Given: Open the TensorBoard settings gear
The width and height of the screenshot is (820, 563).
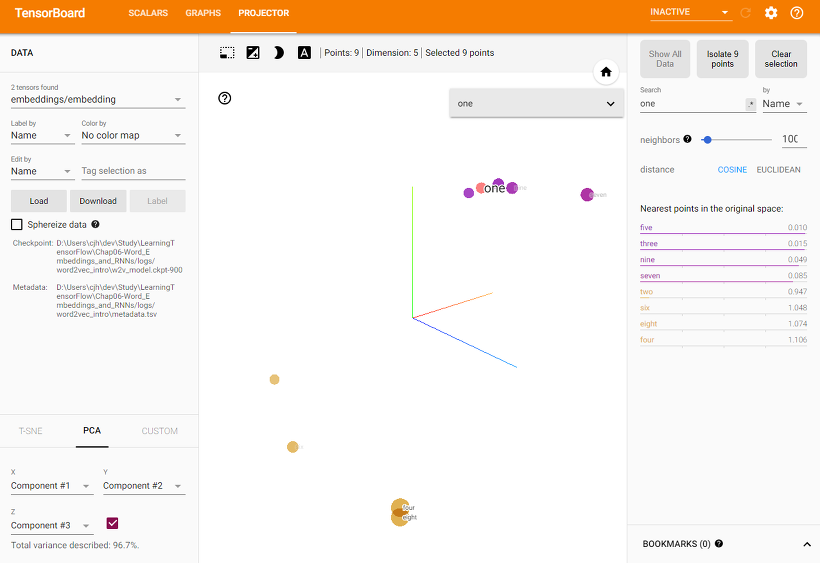Looking at the screenshot, I should [771, 13].
